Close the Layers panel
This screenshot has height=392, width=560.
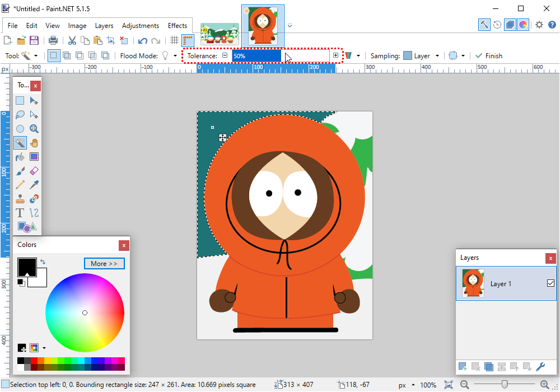point(550,258)
